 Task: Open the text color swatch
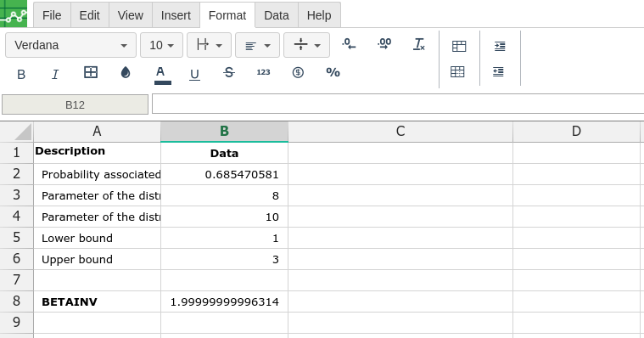[x=162, y=75]
